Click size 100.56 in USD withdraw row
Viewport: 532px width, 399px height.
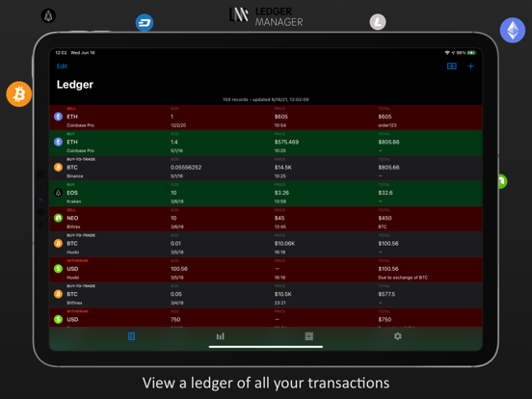[x=179, y=269]
